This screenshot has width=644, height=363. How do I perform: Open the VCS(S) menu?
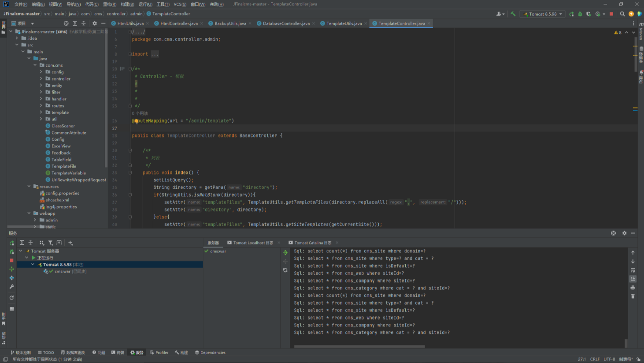tap(180, 4)
